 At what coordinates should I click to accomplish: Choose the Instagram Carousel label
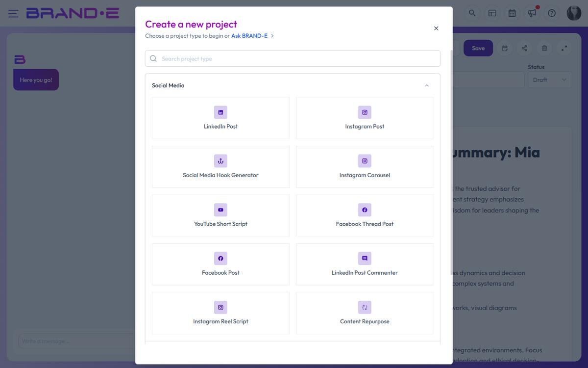(365, 175)
